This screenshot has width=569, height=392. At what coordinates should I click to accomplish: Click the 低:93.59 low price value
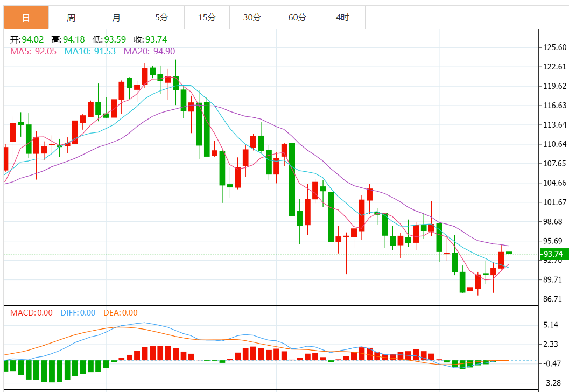click(109, 39)
